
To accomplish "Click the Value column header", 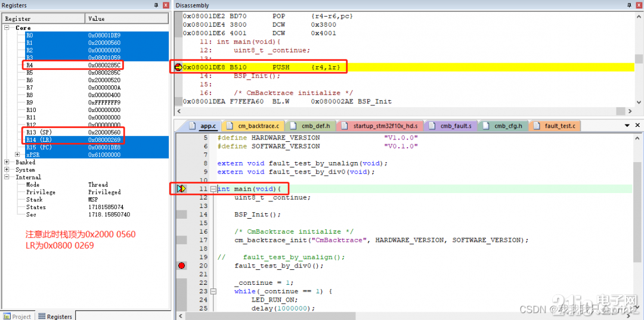I will coord(127,18).
